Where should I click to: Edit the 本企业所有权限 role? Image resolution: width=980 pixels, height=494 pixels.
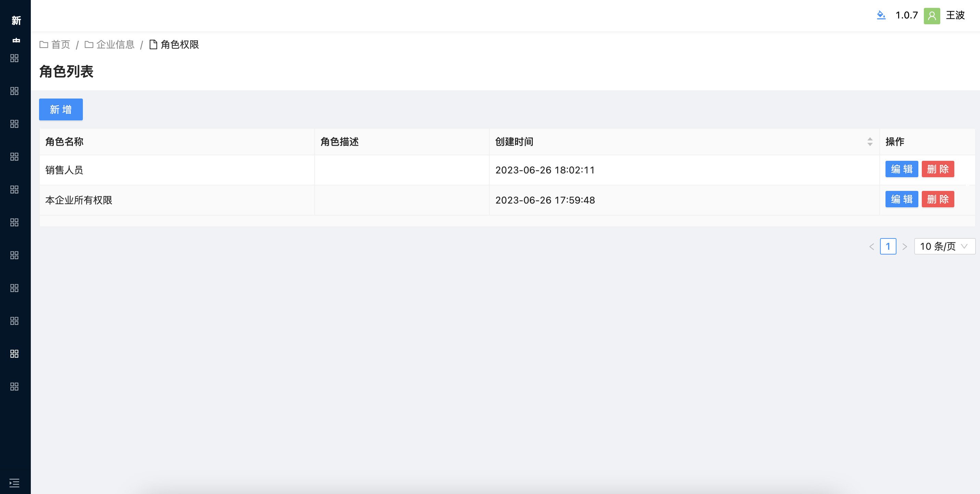[x=902, y=199]
